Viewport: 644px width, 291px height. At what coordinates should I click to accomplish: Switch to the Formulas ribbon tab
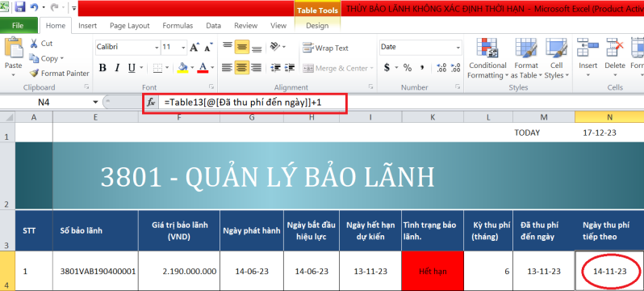tap(178, 26)
